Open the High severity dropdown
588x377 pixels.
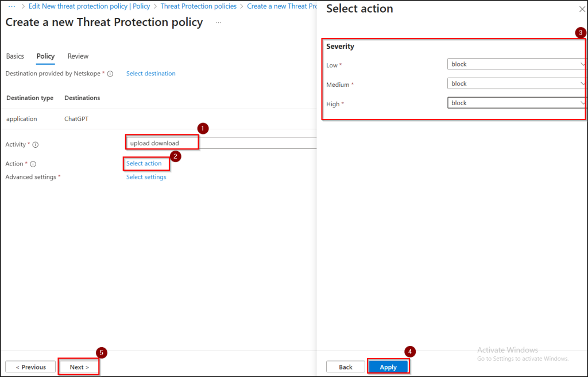(x=516, y=103)
